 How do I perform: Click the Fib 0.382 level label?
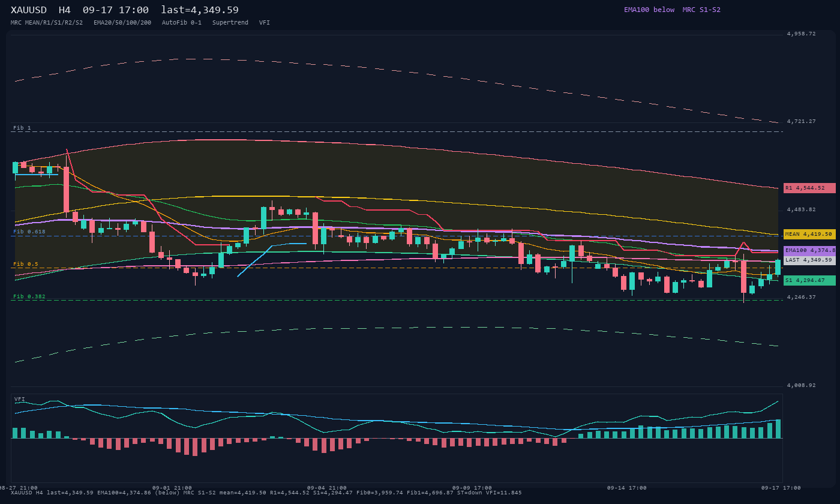pyautogui.click(x=29, y=296)
